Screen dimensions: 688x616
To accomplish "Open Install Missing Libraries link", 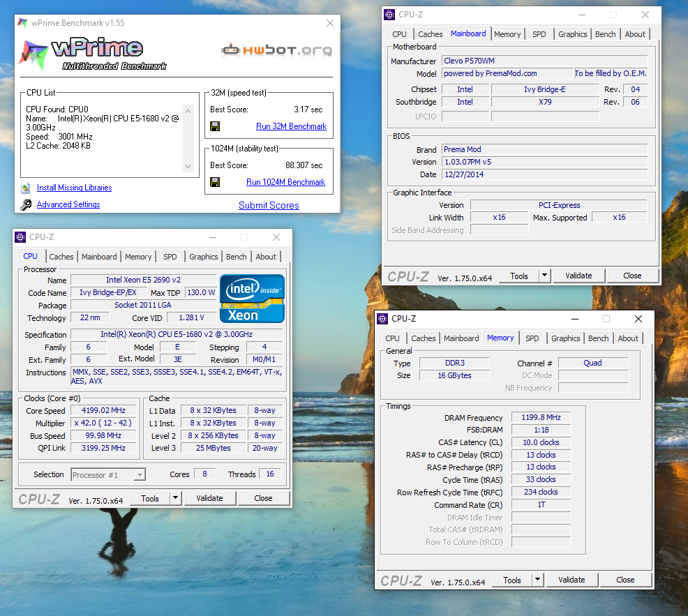I will (x=74, y=188).
